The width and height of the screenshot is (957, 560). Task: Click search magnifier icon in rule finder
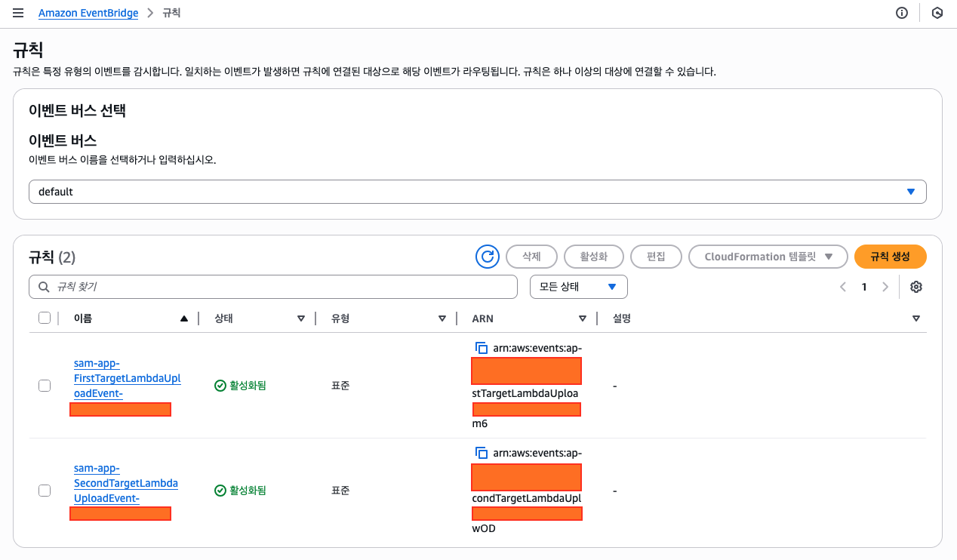click(x=44, y=287)
